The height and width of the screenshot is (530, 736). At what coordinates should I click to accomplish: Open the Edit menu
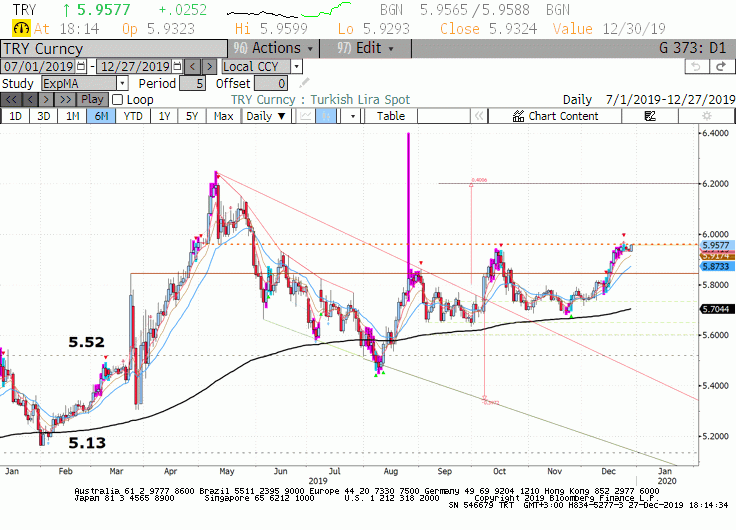(x=366, y=48)
